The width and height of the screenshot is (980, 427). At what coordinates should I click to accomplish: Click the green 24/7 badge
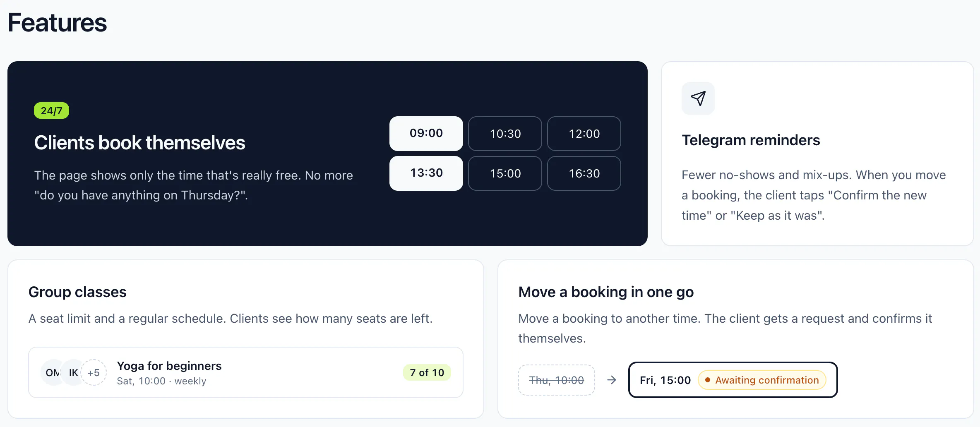click(x=51, y=110)
